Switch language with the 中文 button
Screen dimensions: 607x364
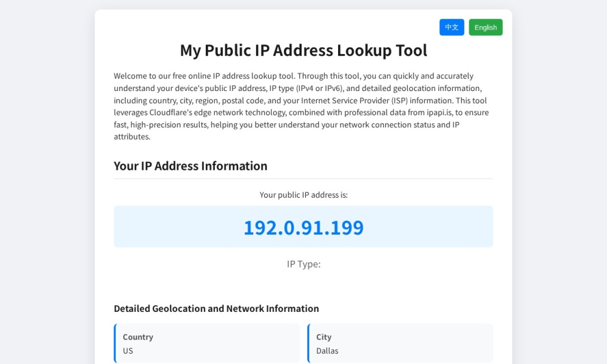coord(452,27)
